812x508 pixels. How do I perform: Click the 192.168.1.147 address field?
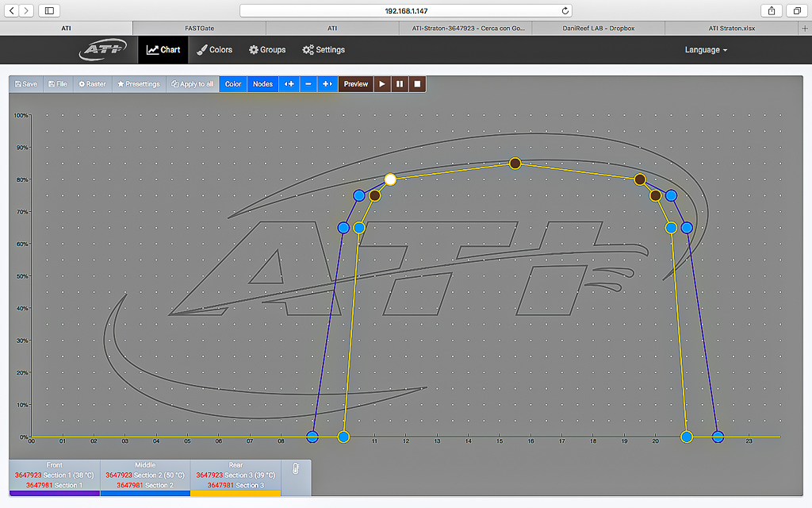tap(406, 11)
